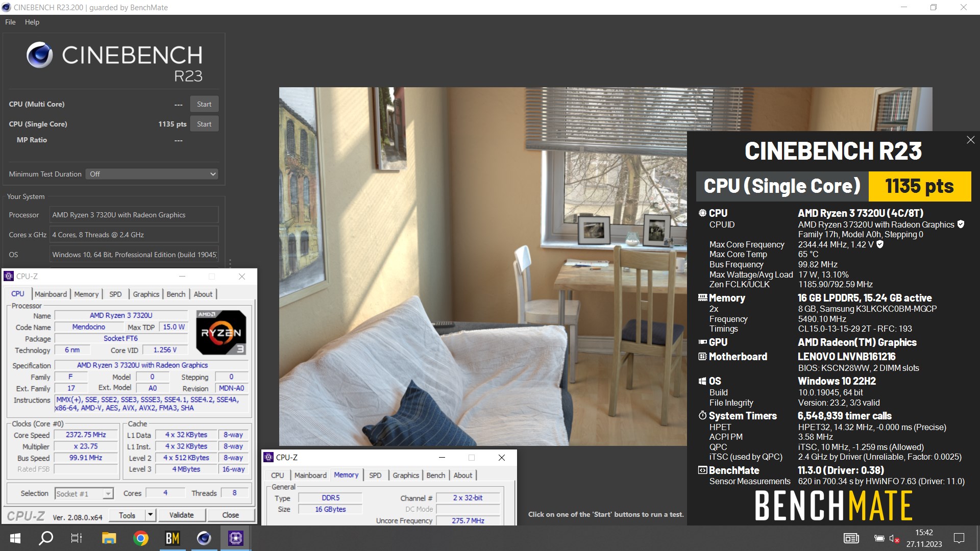Open About tab in lower CPU-Z window
The height and width of the screenshot is (551, 980).
[x=463, y=475]
